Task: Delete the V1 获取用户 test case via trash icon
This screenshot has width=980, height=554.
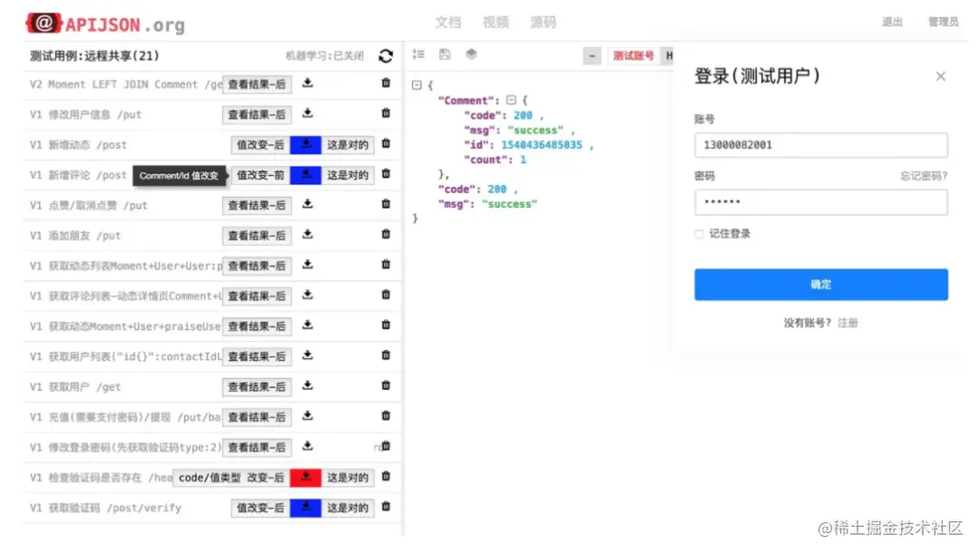Action: [384, 386]
